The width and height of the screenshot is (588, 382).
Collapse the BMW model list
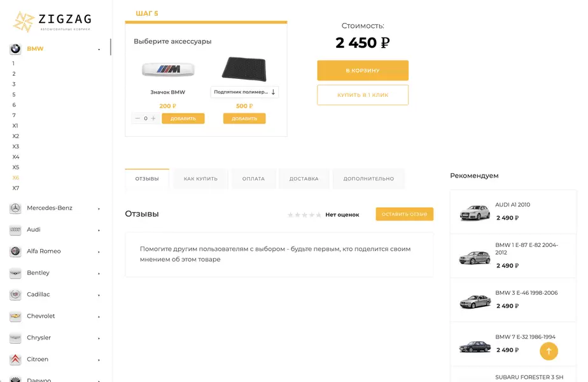point(99,49)
